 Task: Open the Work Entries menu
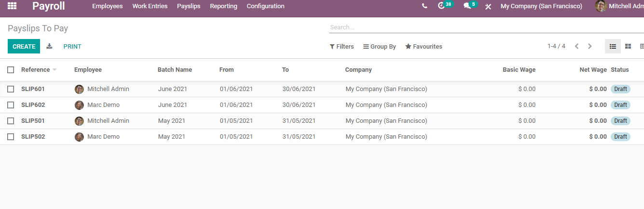point(150,6)
